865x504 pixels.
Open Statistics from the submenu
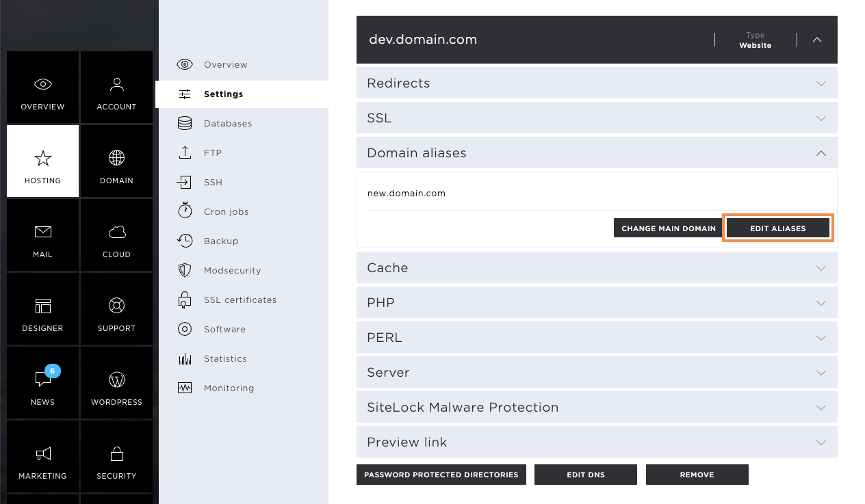click(225, 358)
